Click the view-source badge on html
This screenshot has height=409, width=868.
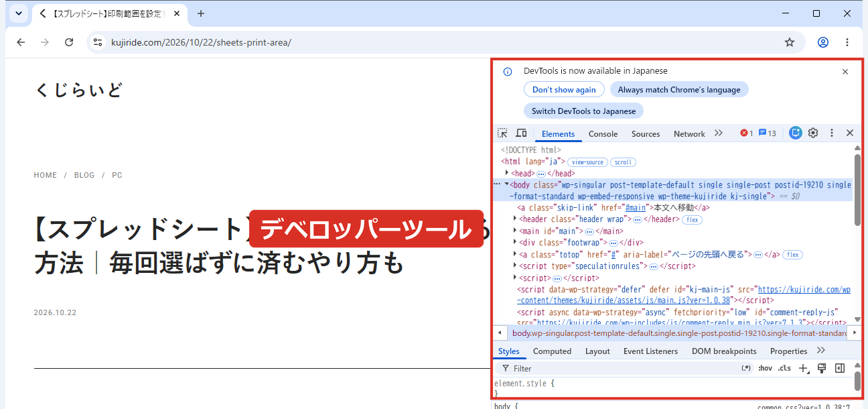[x=587, y=162]
